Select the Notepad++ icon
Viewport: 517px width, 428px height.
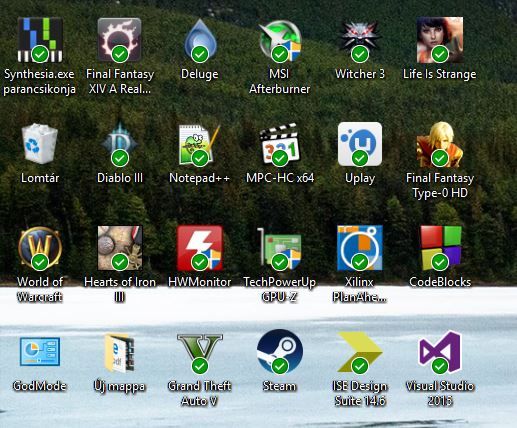(x=200, y=145)
